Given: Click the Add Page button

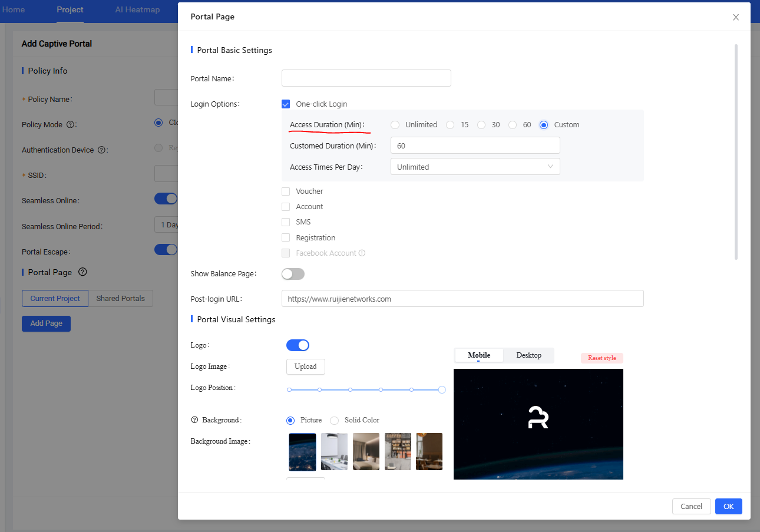Looking at the screenshot, I should click(x=46, y=323).
